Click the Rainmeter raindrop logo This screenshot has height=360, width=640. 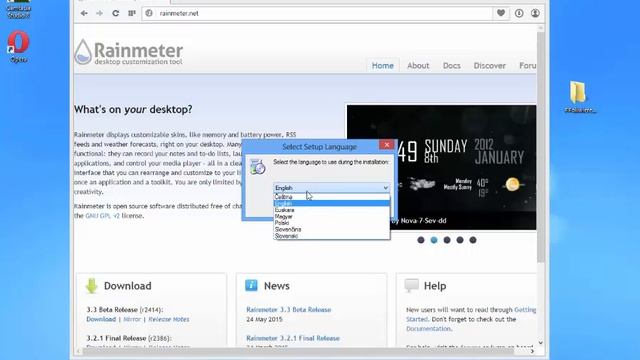point(83,52)
